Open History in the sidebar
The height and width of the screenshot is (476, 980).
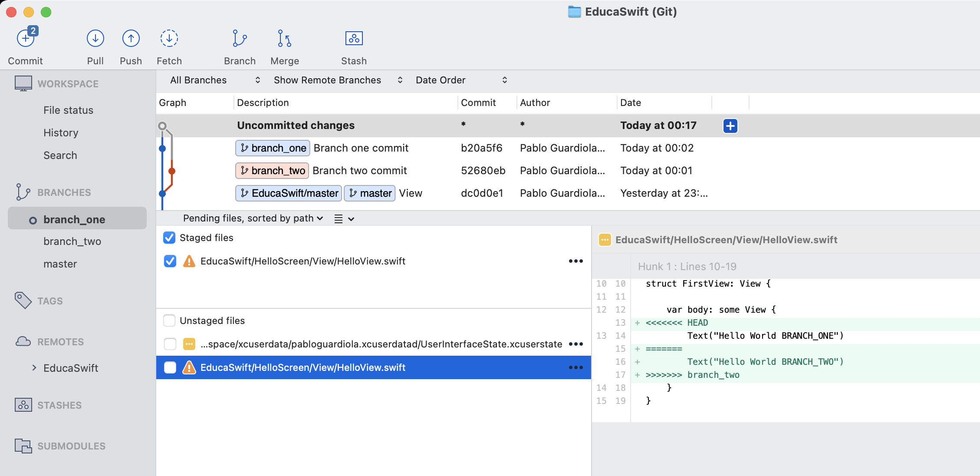point(61,133)
